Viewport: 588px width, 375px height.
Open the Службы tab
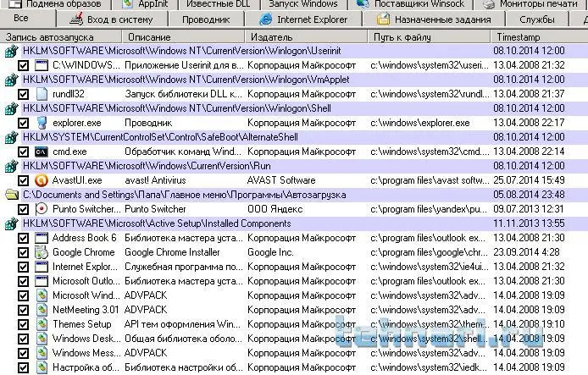tap(537, 19)
